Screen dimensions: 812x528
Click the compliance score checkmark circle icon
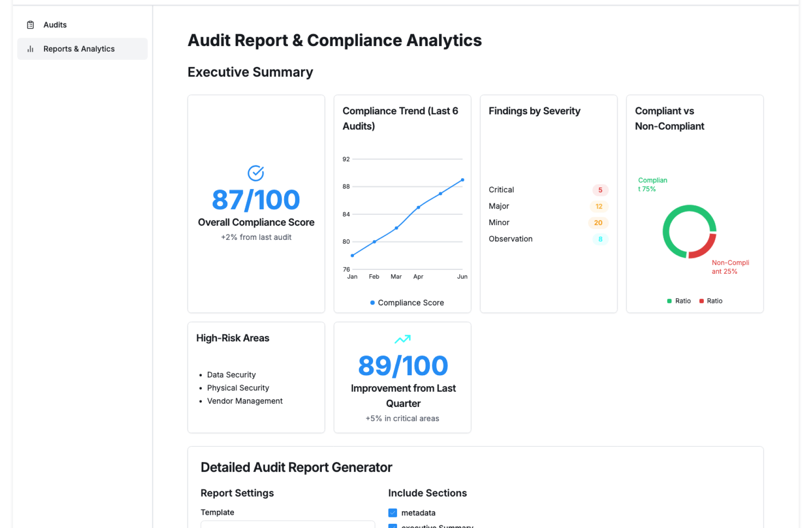pos(256,173)
